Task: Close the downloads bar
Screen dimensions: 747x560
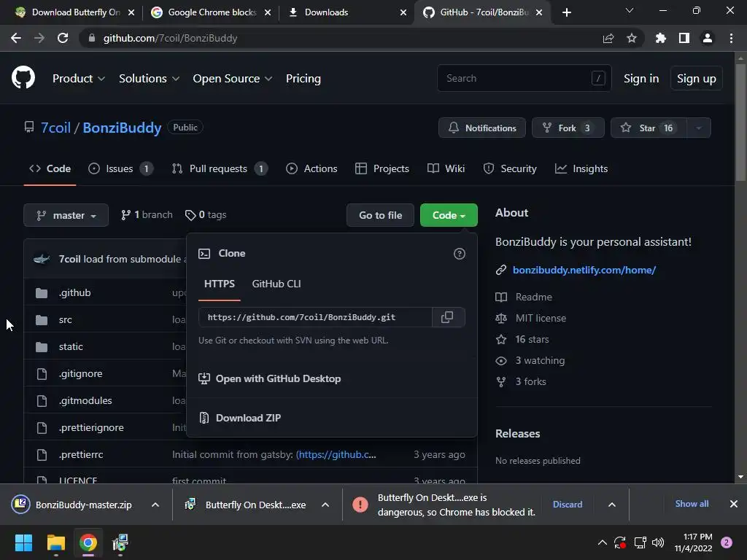Action: click(x=734, y=504)
